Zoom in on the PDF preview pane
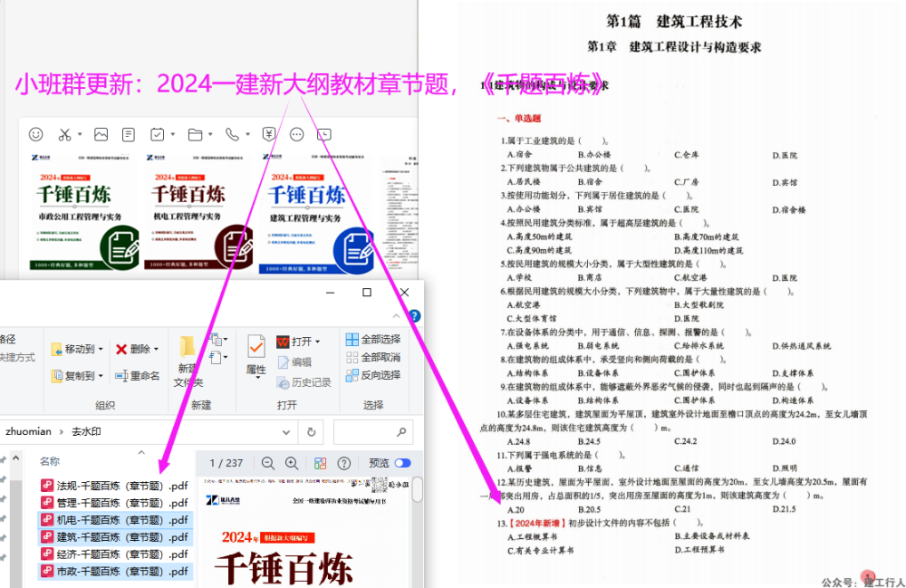Viewport: 906px width, 588px height. [292, 463]
